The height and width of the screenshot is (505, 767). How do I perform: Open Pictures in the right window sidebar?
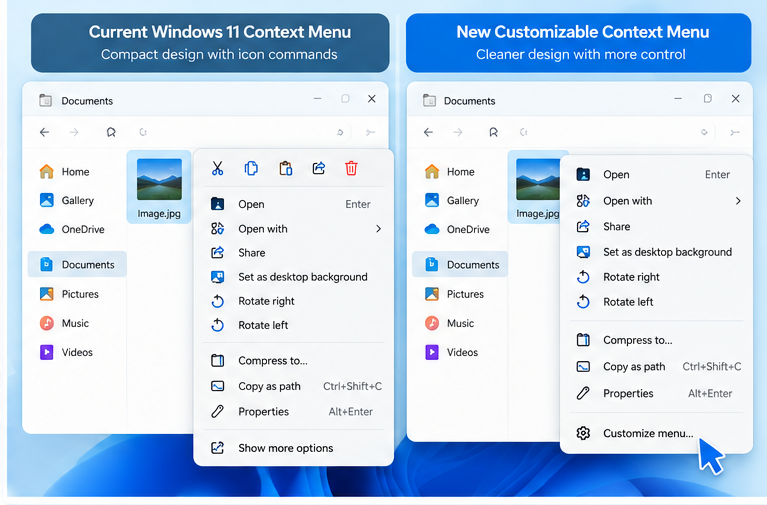click(x=460, y=294)
